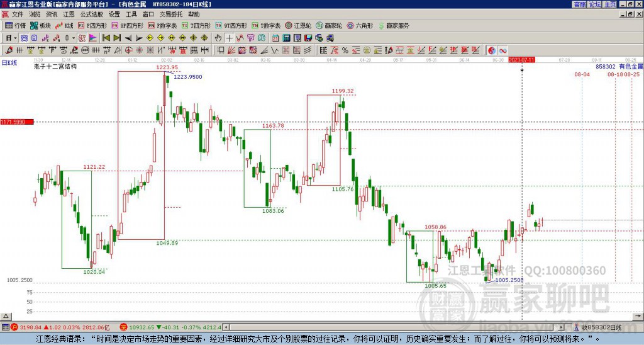Toggle the yin-yang icon button

click(x=492, y=50)
